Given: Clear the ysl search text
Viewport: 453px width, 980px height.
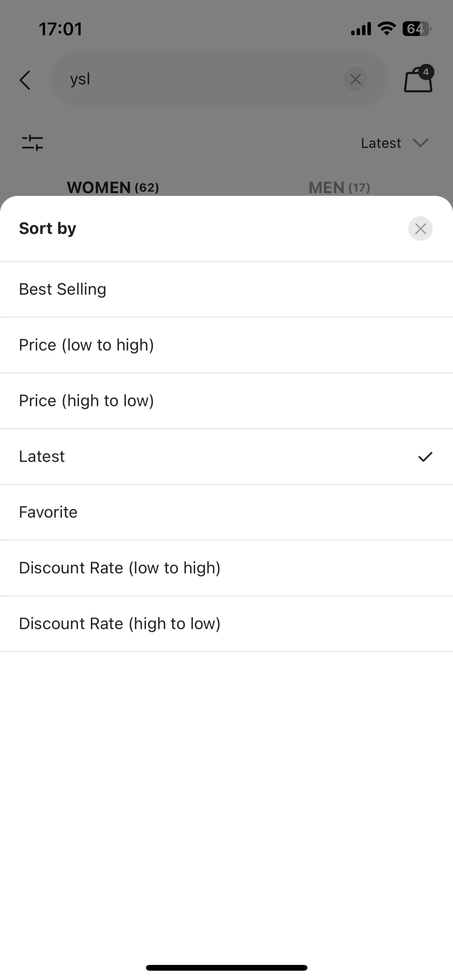Looking at the screenshot, I should click(355, 79).
